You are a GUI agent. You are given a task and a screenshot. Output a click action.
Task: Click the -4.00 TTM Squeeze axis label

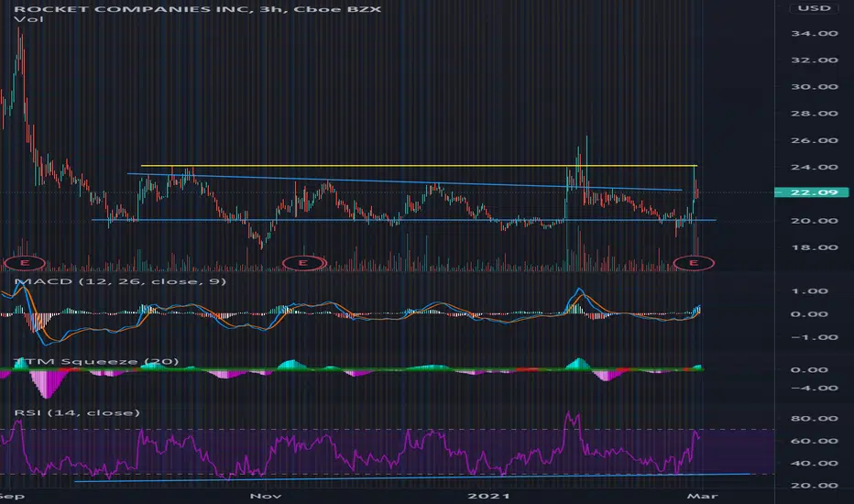[x=813, y=388]
